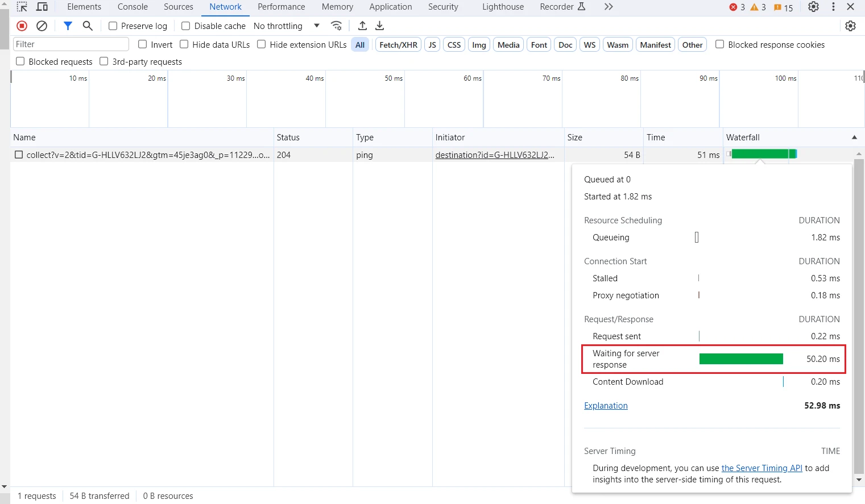Enable Preserve log checkbox
865x504 pixels.
(113, 26)
